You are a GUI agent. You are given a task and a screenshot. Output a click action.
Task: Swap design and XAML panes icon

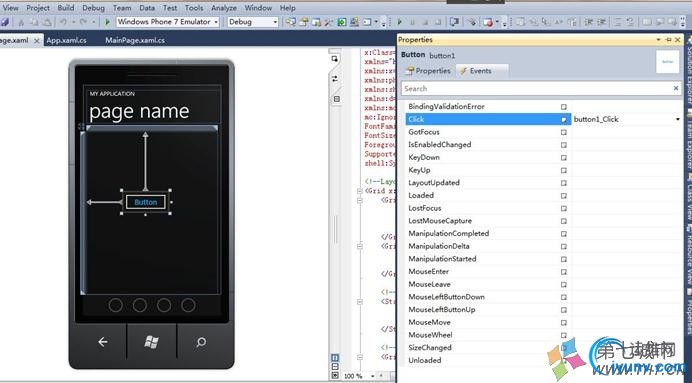(335, 79)
